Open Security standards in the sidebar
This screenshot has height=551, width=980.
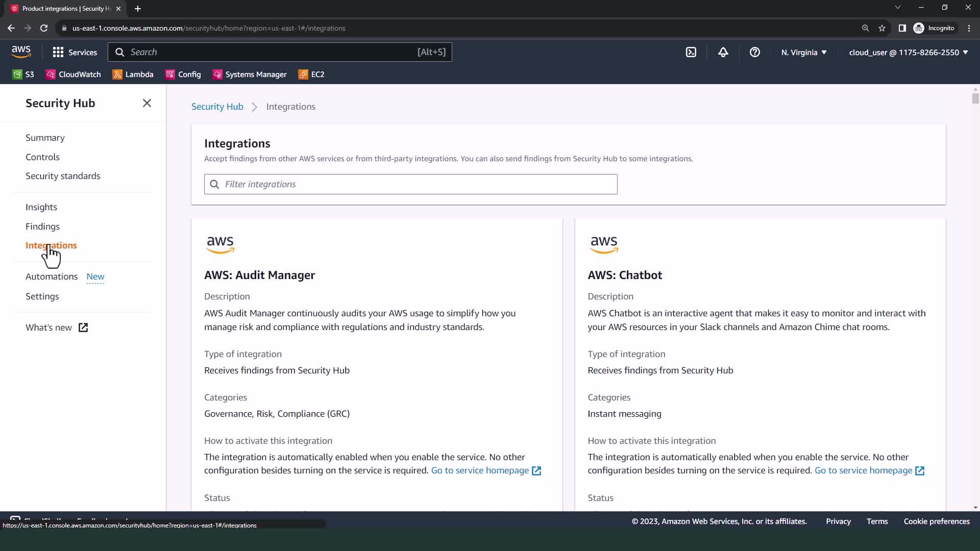tap(63, 176)
